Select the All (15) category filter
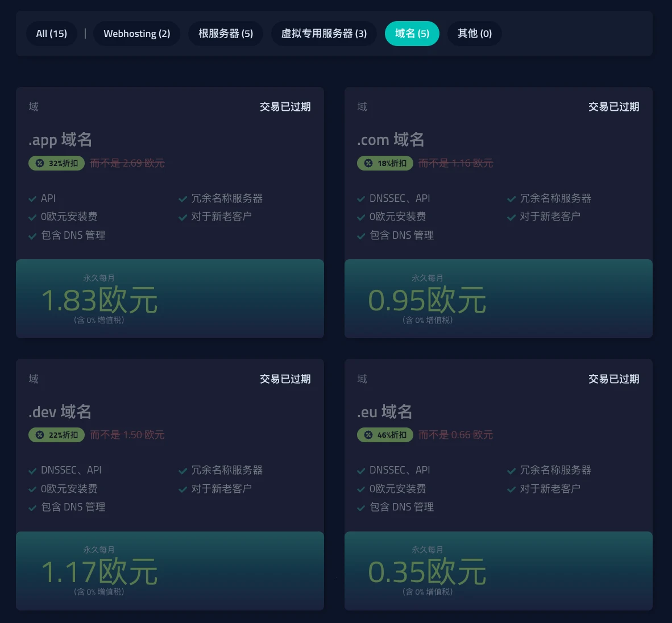The height and width of the screenshot is (623, 672). click(x=52, y=34)
